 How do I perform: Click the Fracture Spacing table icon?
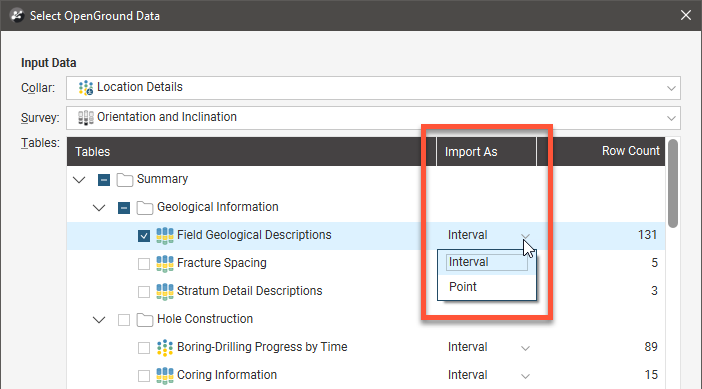pos(165,263)
